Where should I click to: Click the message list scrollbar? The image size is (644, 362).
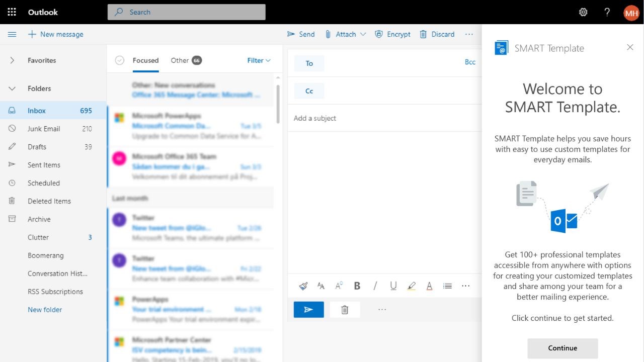(278, 103)
